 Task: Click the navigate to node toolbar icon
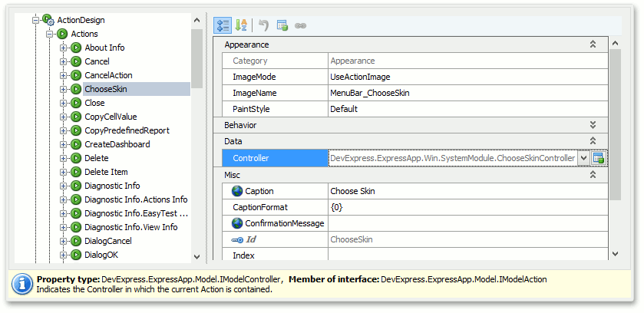(282, 25)
